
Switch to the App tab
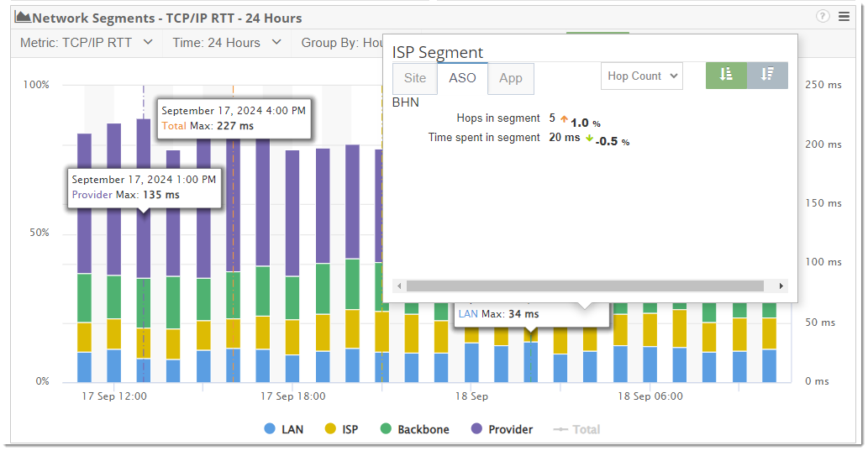coord(510,78)
